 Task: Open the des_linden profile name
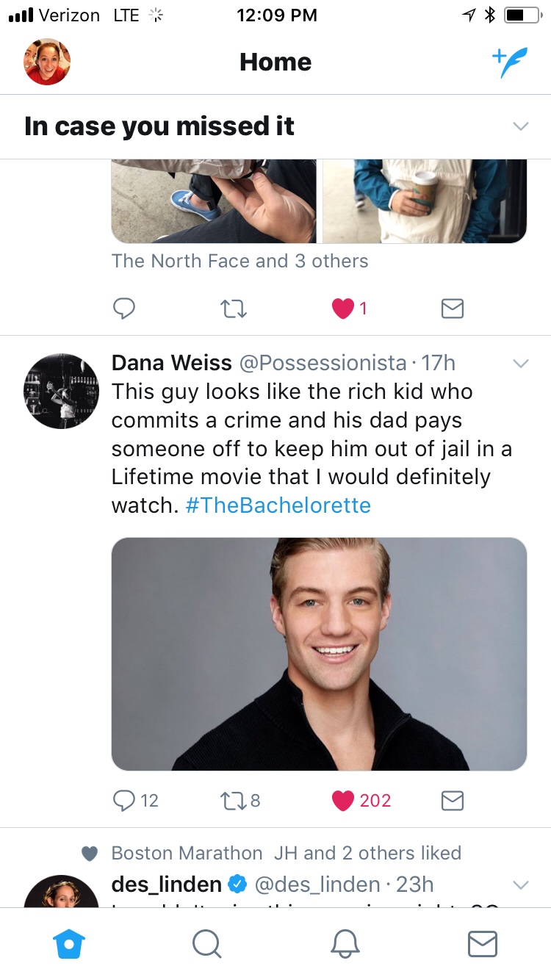click(x=167, y=884)
